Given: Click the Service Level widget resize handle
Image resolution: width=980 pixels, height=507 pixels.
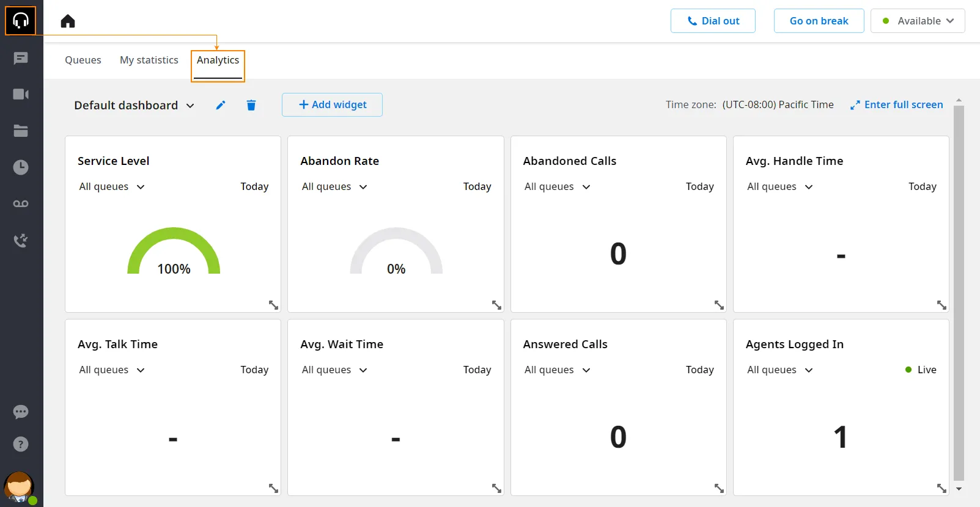Looking at the screenshot, I should tap(273, 305).
